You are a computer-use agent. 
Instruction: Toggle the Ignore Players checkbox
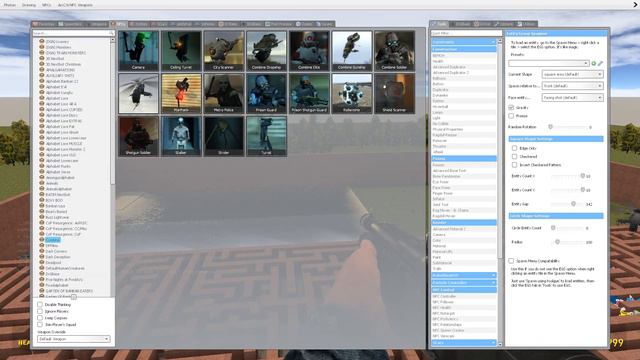click(x=40, y=311)
